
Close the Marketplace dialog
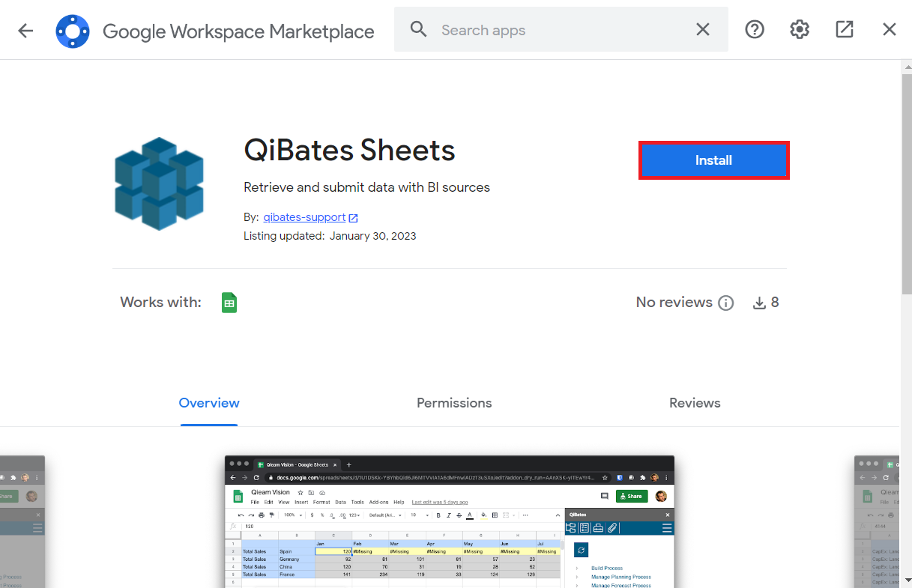pos(890,30)
